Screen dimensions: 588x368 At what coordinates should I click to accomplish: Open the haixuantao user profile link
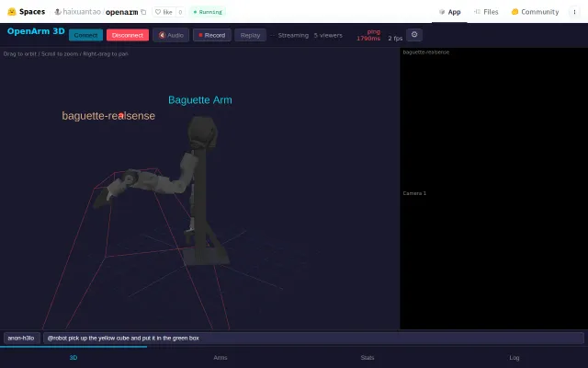tap(82, 12)
